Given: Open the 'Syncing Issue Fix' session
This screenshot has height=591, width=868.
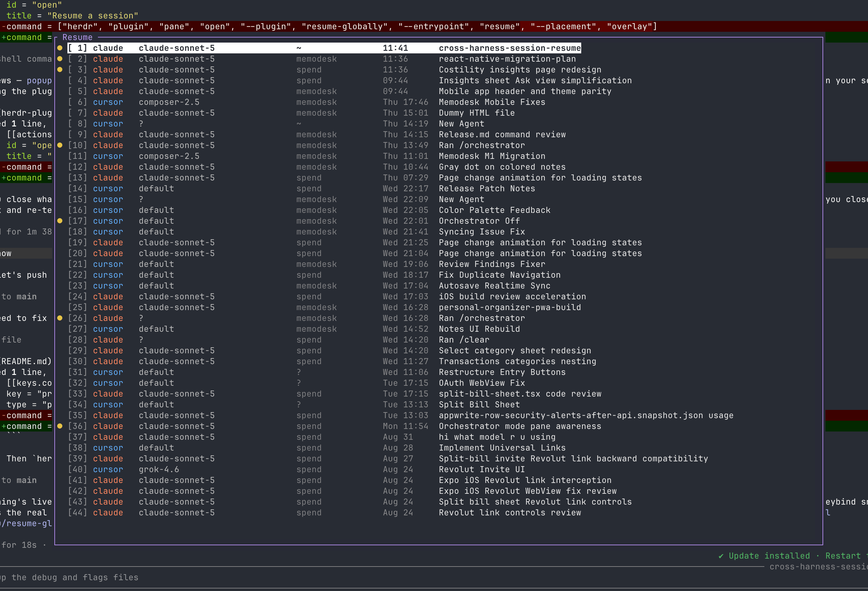Looking at the screenshot, I should click(x=296, y=232).
